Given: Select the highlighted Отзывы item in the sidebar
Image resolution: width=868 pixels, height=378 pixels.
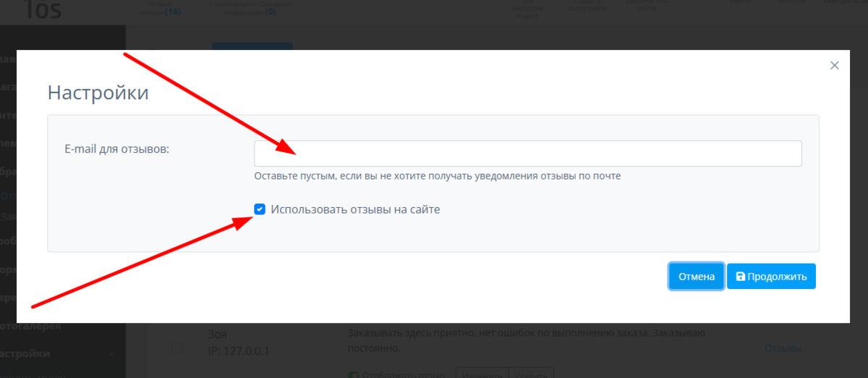Looking at the screenshot, I should click(x=9, y=195).
